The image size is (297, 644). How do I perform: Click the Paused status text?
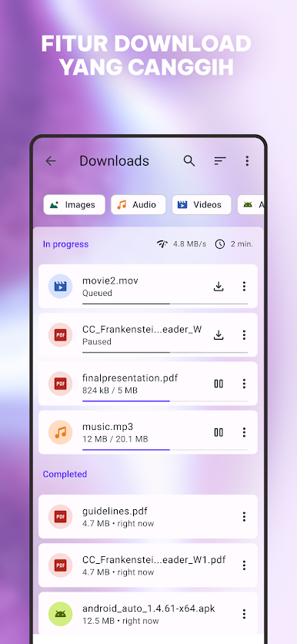tap(97, 342)
